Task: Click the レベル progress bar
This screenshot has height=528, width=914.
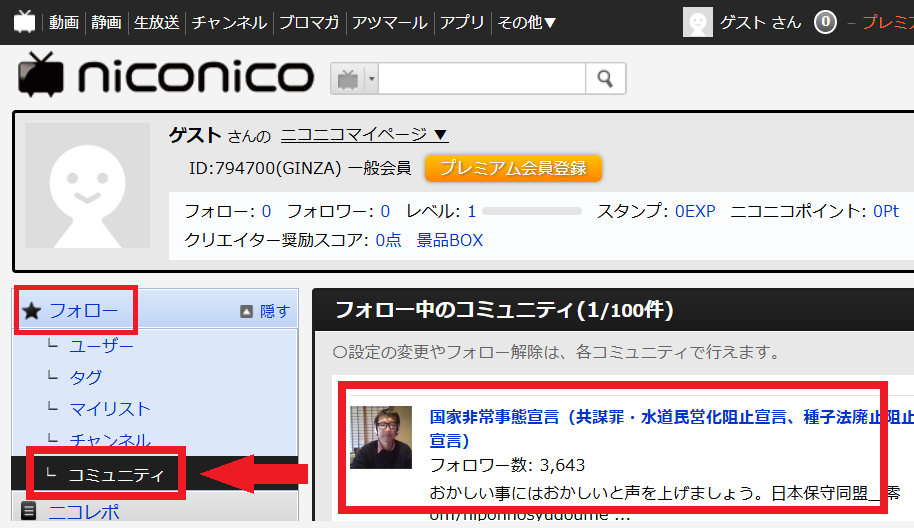Action: tap(532, 211)
